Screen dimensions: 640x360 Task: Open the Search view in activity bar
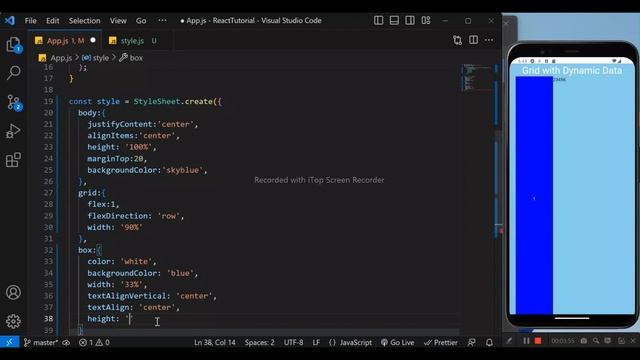[x=13, y=73]
